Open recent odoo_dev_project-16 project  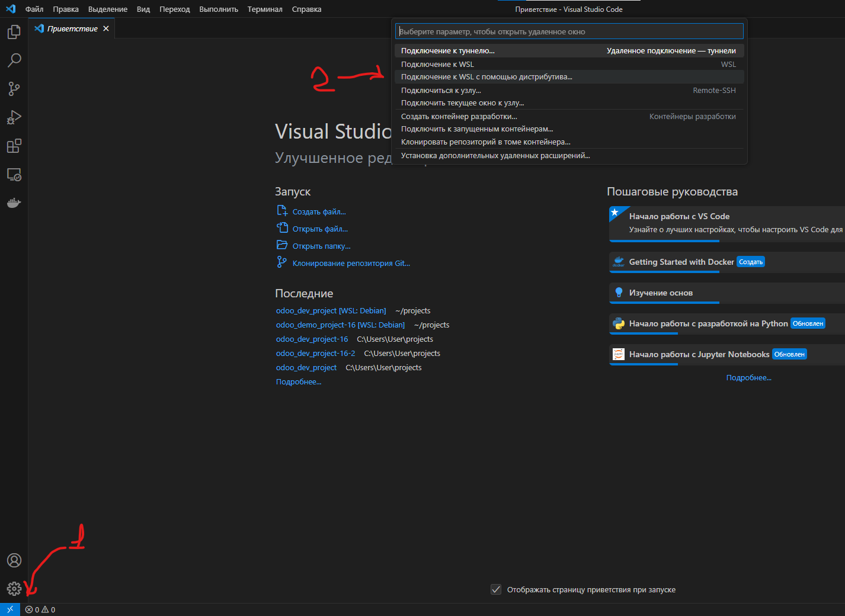[312, 339]
